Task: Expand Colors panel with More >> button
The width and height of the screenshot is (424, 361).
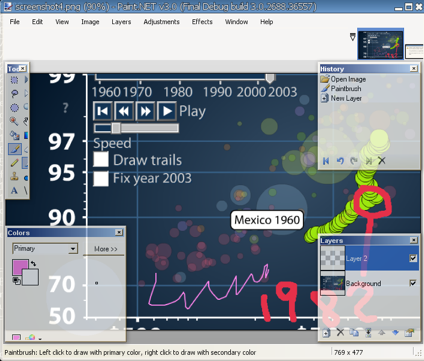Action: point(106,249)
